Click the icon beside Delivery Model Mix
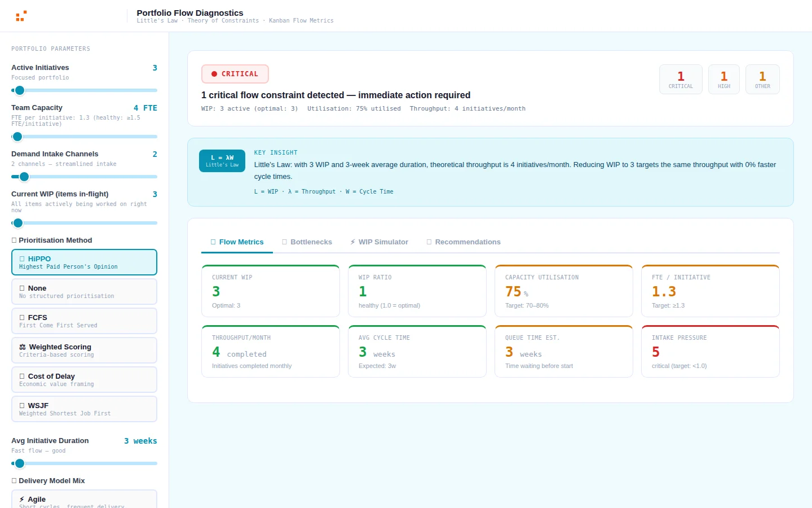The width and height of the screenshot is (812, 508). (x=14, y=480)
